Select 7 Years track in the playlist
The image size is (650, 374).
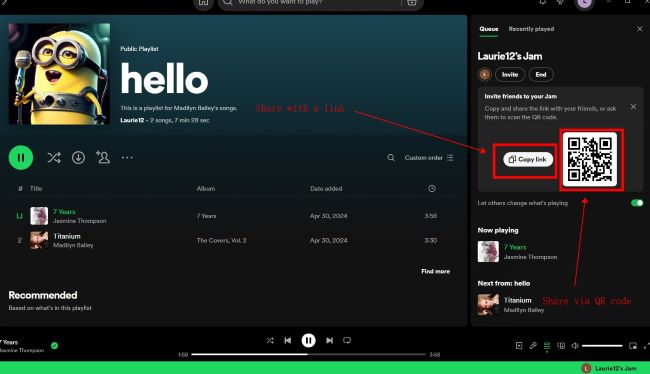point(232,216)
